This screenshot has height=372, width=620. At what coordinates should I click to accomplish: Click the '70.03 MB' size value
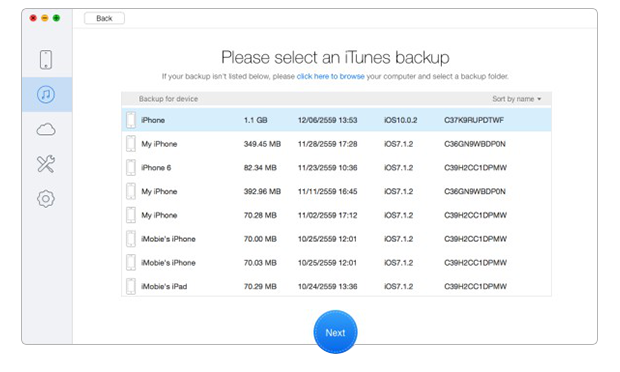pos(260,262)
